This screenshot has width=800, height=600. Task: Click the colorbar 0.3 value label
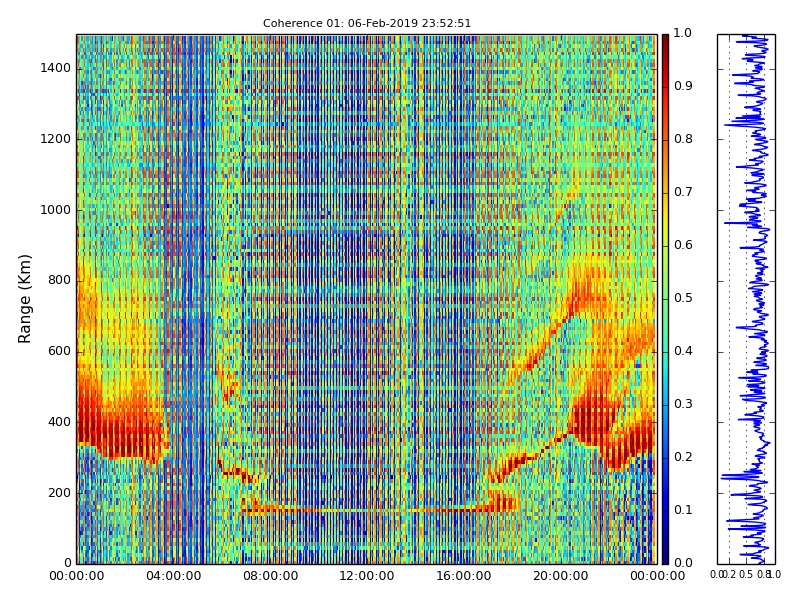click(683, 404)
